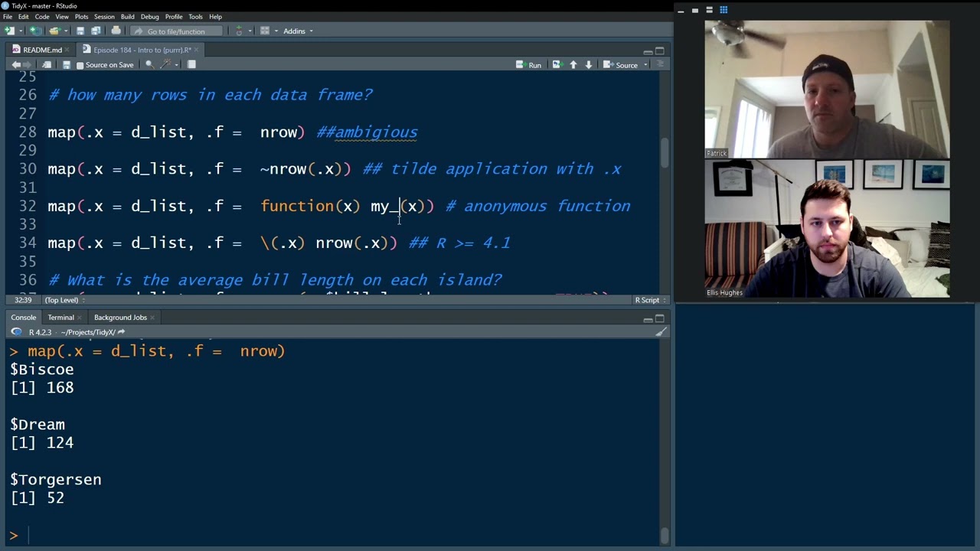Open the Debug menu
Screen dimensions: 980x551
point(150,17)
